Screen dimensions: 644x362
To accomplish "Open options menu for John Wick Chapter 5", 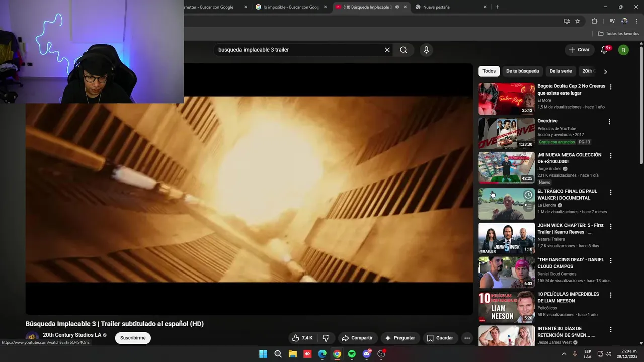I will click(x=611, y=226).
